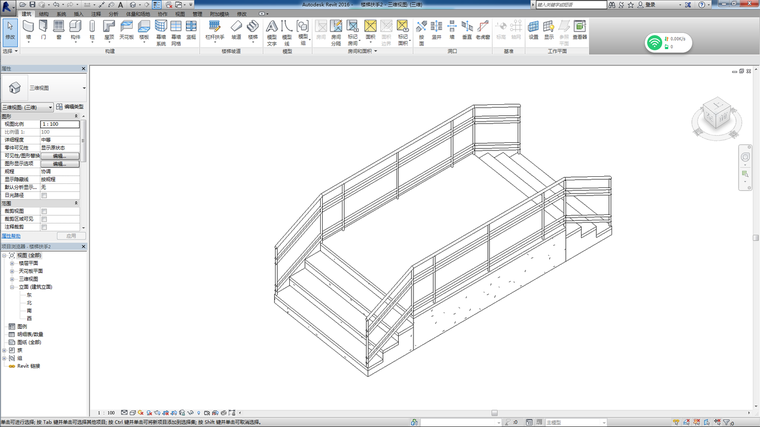Click the 视图比例 1:100 value field

(x=60, y=124)
